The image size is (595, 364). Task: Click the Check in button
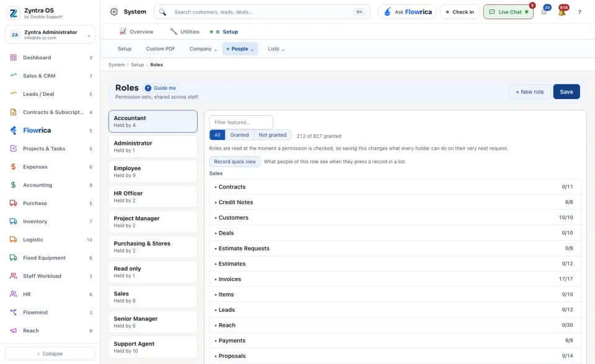(x=460, y=12)
